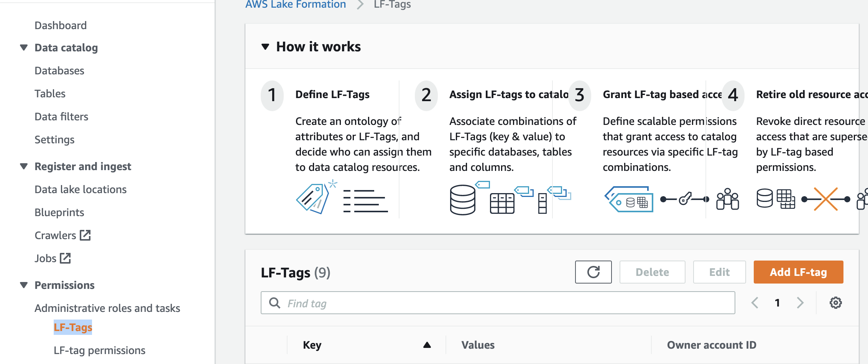Go to next page of LF-Tags

point(800,303)
